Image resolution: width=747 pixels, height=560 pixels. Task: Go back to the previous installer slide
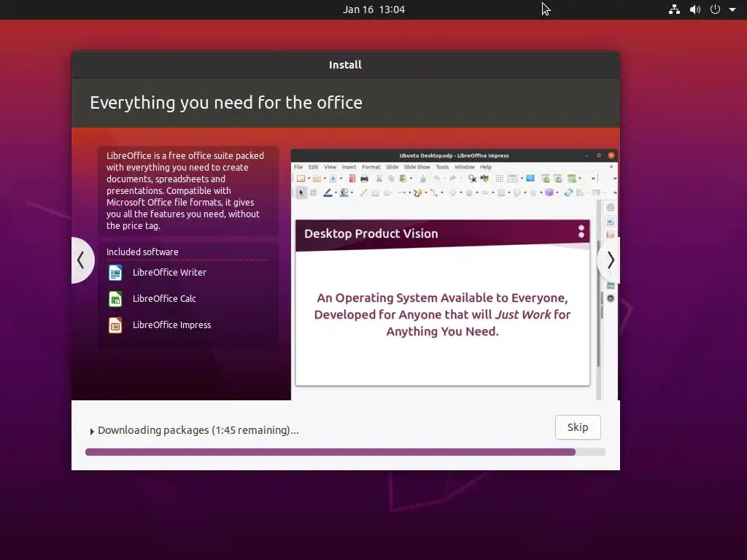(81, 260)
